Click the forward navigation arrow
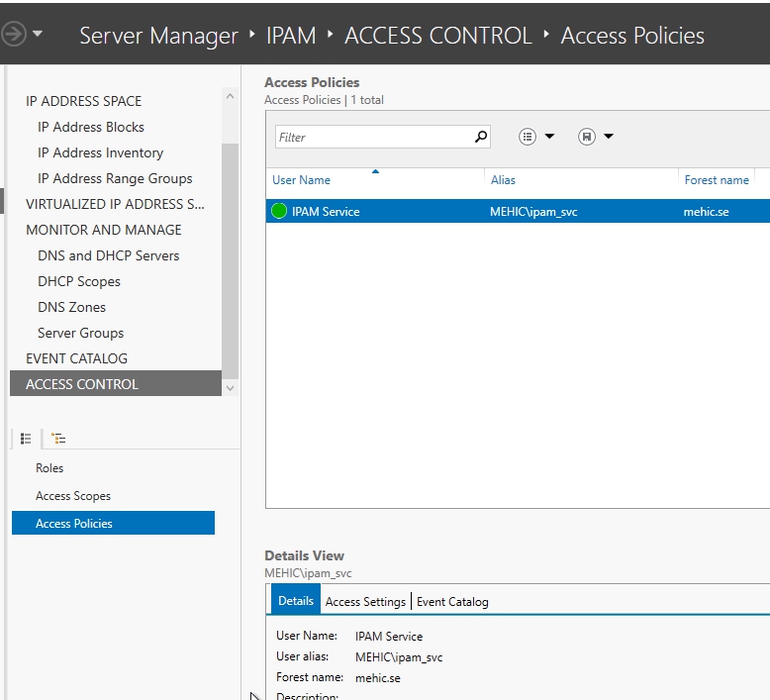This screenshot has height=700, width=770. point(13,35)
